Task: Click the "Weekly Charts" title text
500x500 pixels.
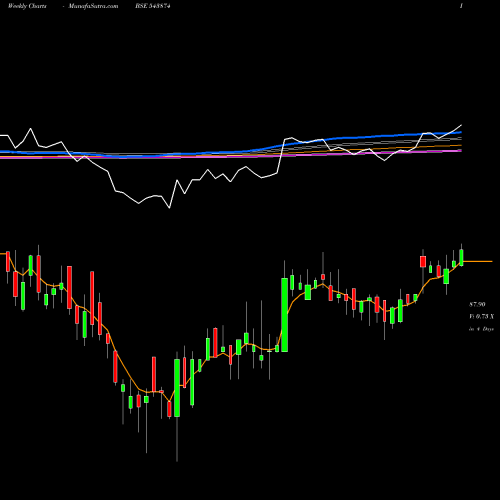Action: point(27,6)
